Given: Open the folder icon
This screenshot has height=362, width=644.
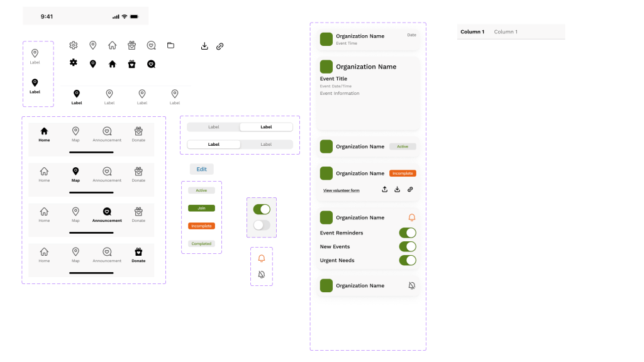Looking at the screenshot, I should point(170,45).
